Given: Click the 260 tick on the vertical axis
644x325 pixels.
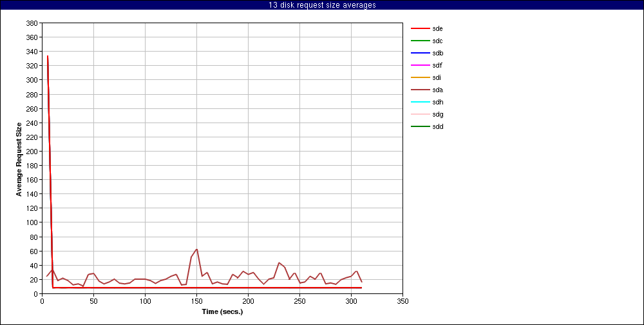Looking at the screenshot, I should click(x=33, y=108).
